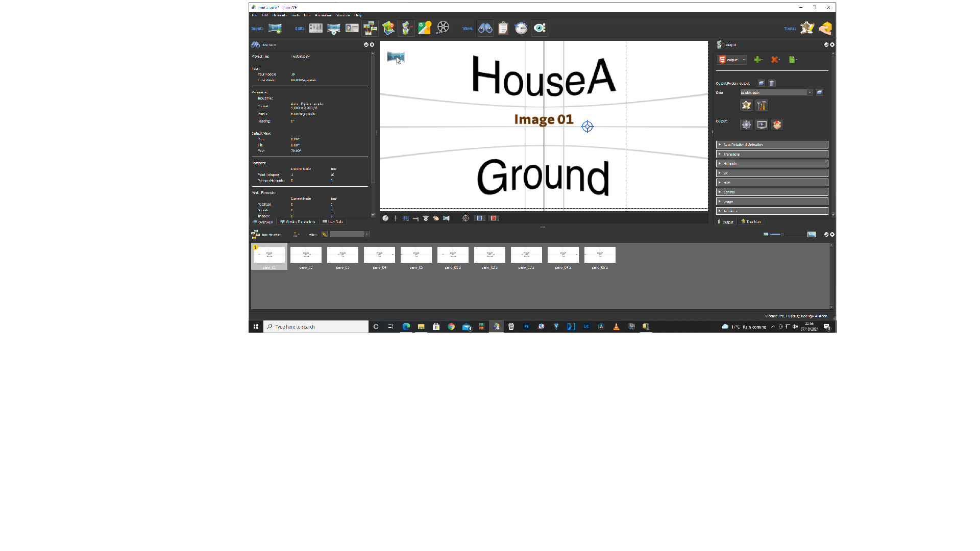Toggle the hand drag mode icon
Image resolution: width=980 pixels, height=551 pixels.
pyautogui.click(x=436, y=218)
